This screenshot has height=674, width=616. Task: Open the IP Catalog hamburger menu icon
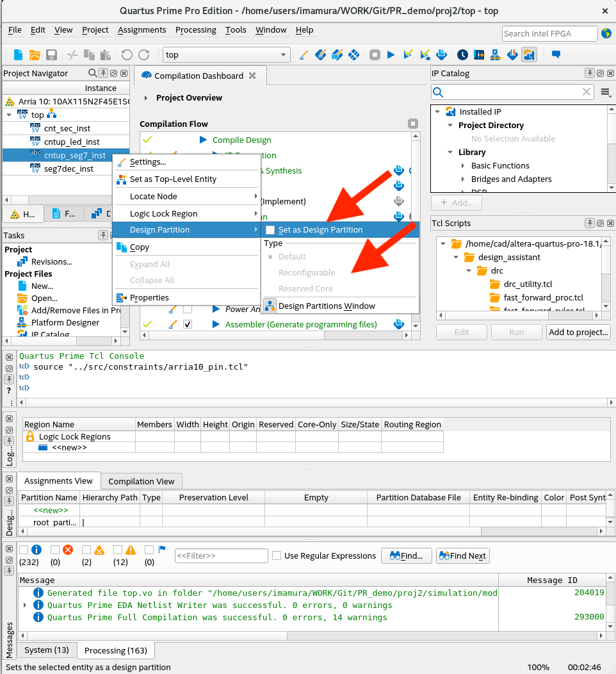[606, 92]
